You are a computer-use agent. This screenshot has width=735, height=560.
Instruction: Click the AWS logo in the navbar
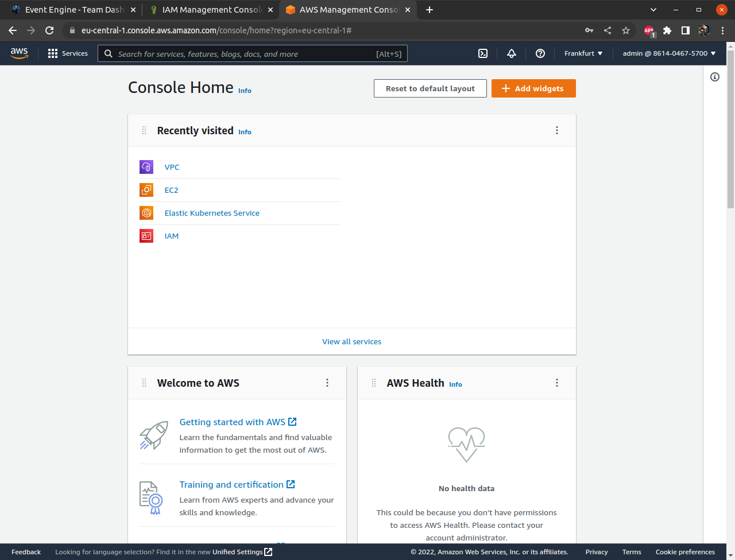(19, 53)
